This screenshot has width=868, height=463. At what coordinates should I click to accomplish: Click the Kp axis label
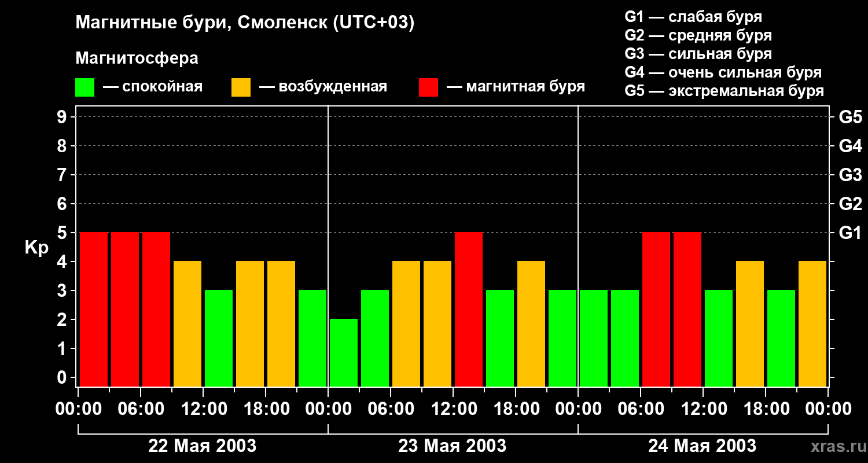tap(36, 249)
